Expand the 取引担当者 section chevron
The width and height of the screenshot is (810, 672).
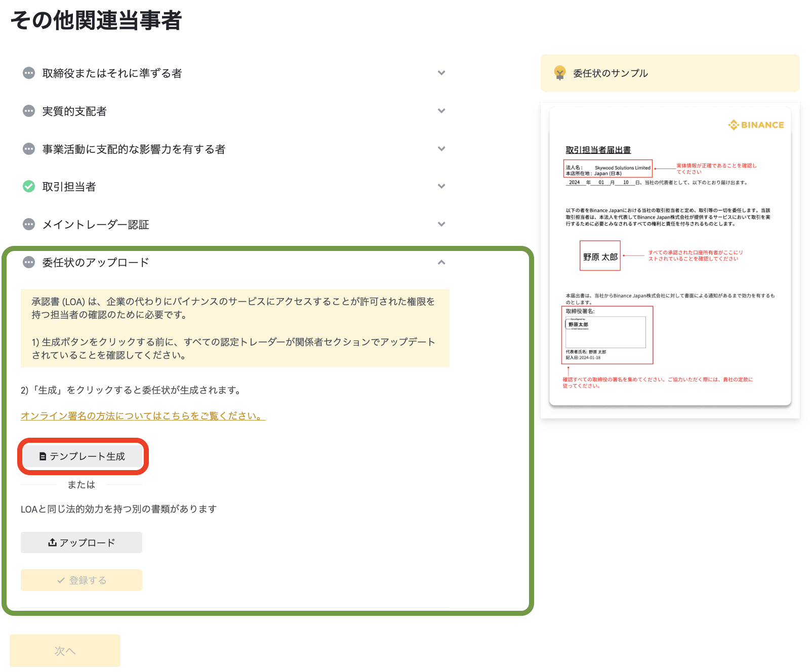[441, 186]
